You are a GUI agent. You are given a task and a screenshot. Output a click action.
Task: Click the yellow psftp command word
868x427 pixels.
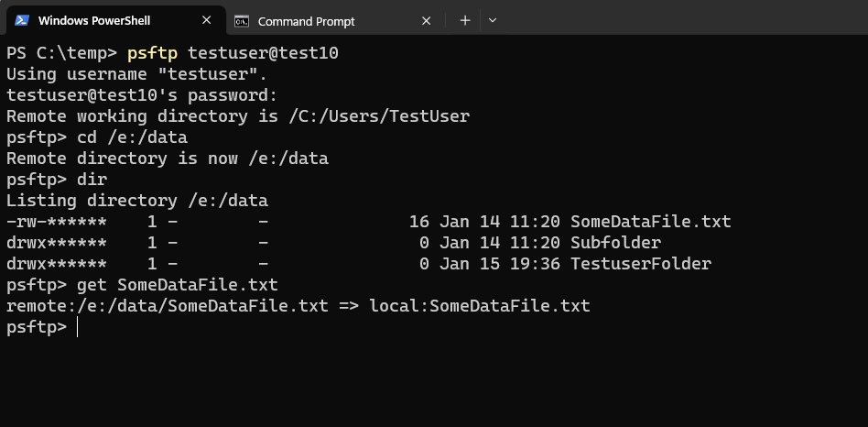[x=152, y=54]
